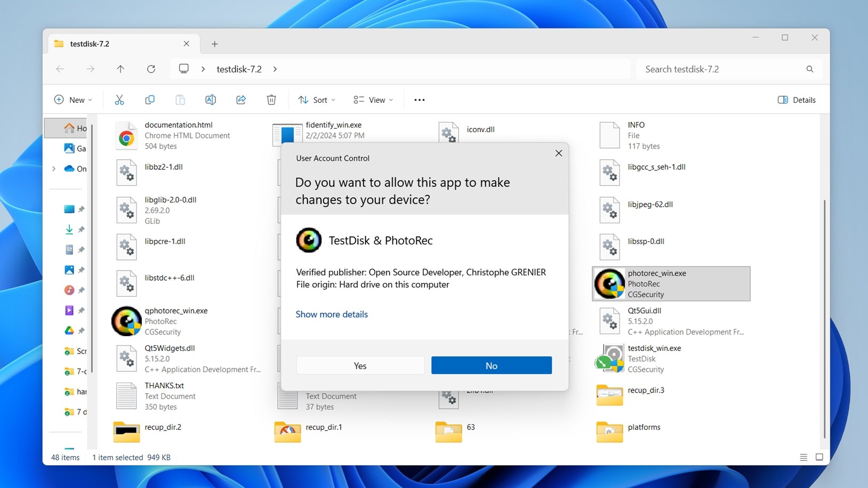Go up one folder level
The height and width of the screenshot is (488, 868).
[x=120, y=69]
